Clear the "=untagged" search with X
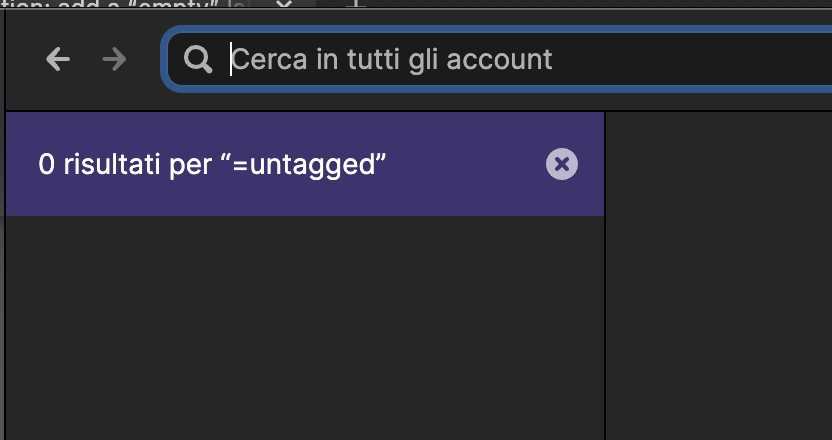832x440 pixels. pyautogui.click(x=562, y=164)
